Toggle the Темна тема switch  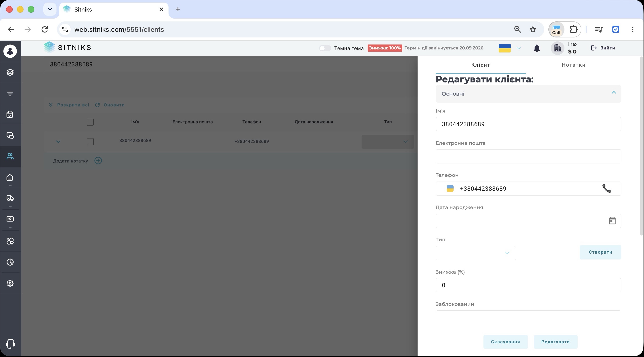tap(325, 48)
